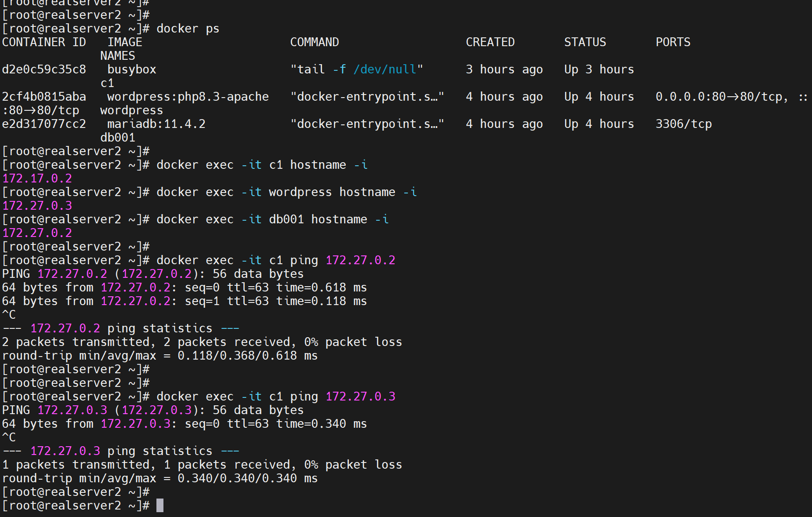Click the NAMES column header

117,56
